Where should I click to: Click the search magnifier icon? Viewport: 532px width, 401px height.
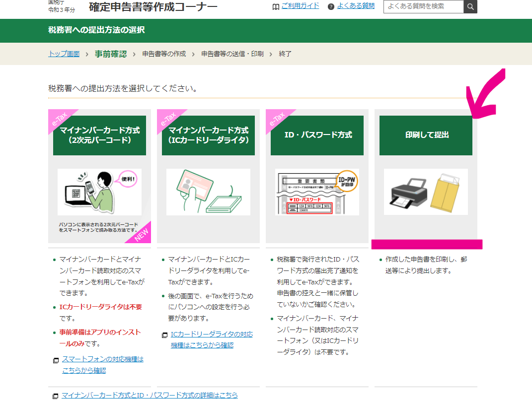pos(470,6)
